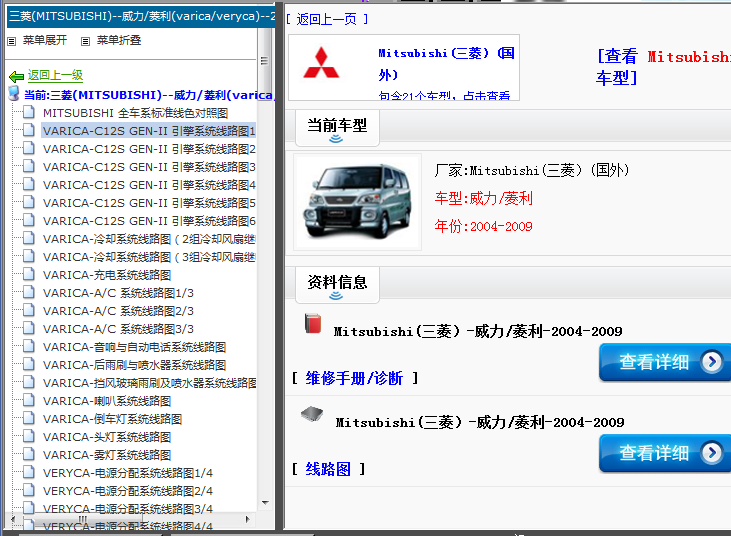Click the 返回上一级 link
731x536 pixels.
coord(55,75)
